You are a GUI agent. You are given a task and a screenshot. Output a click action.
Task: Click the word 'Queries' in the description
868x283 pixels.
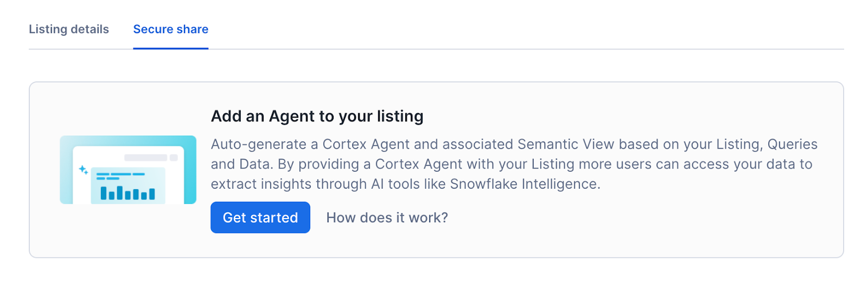tap(792, 144)
